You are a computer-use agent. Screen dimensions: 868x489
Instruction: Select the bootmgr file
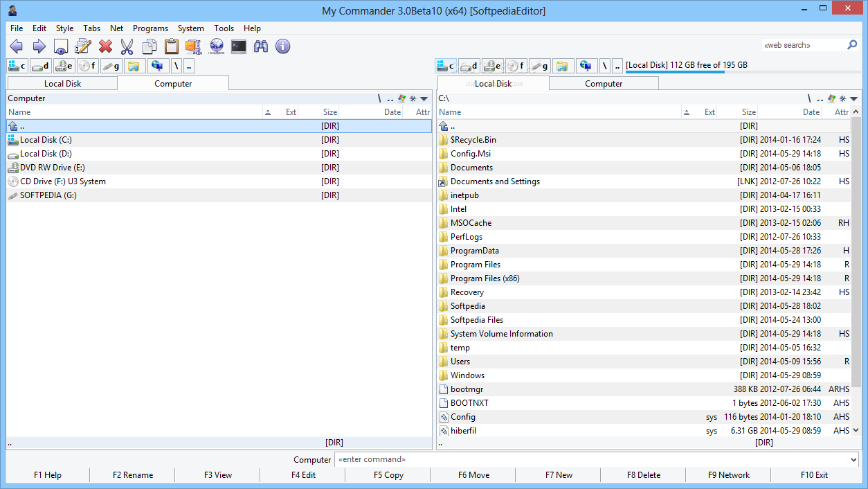pos(644,389)
